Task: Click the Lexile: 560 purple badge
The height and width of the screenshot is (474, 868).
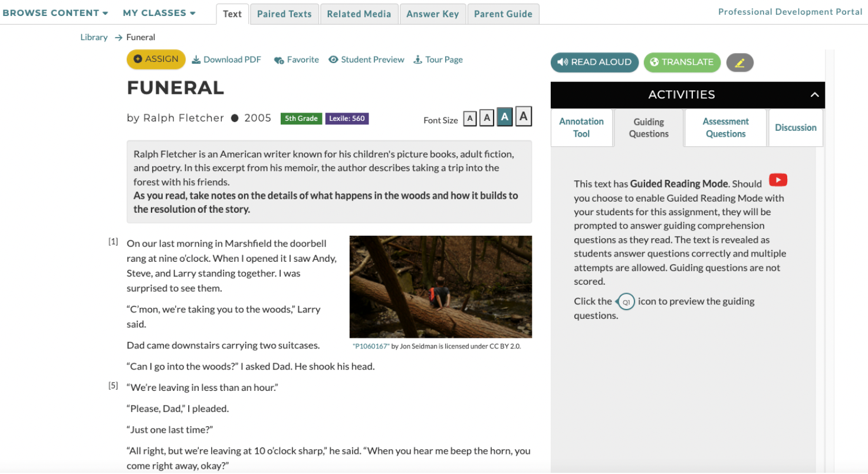Action: (347, 119)
